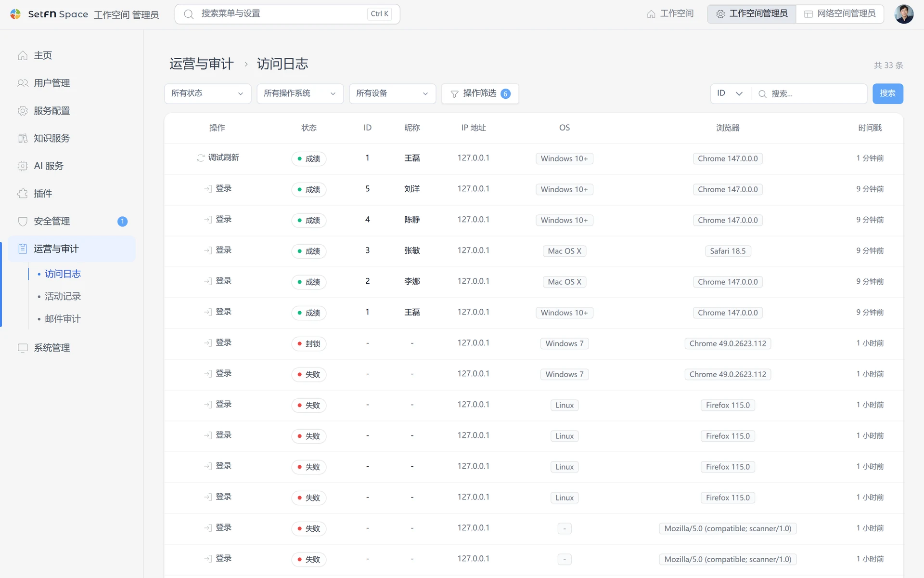
Task: Focus the 搜索菜单与设置 search field
Action: pos(287,14)
